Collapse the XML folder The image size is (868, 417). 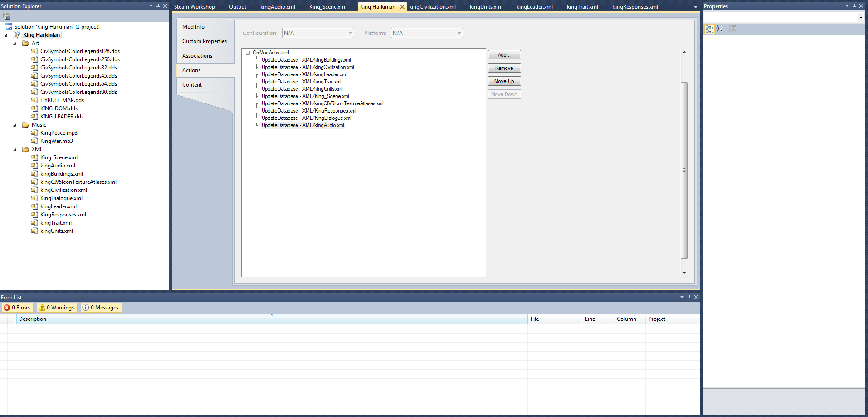pos(15,150)
